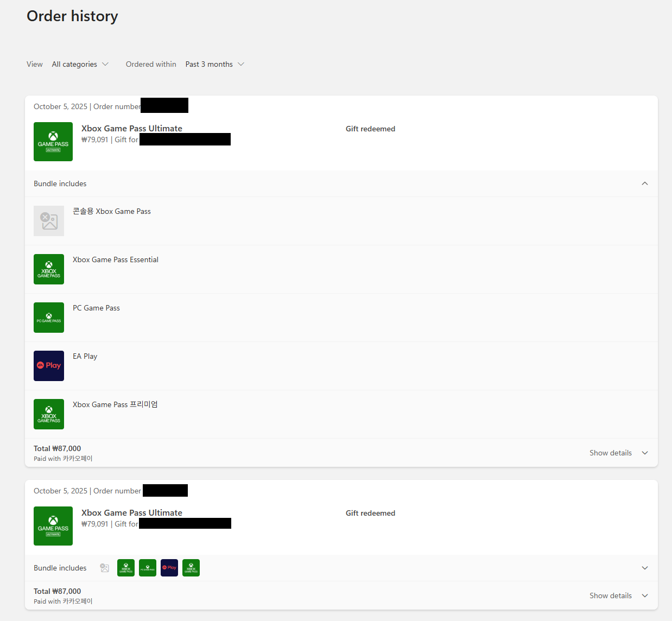Open the first order's Xbox Game Pass Ultimate title
This screenshot has height=621, width=672.
(x=132, y=129)
